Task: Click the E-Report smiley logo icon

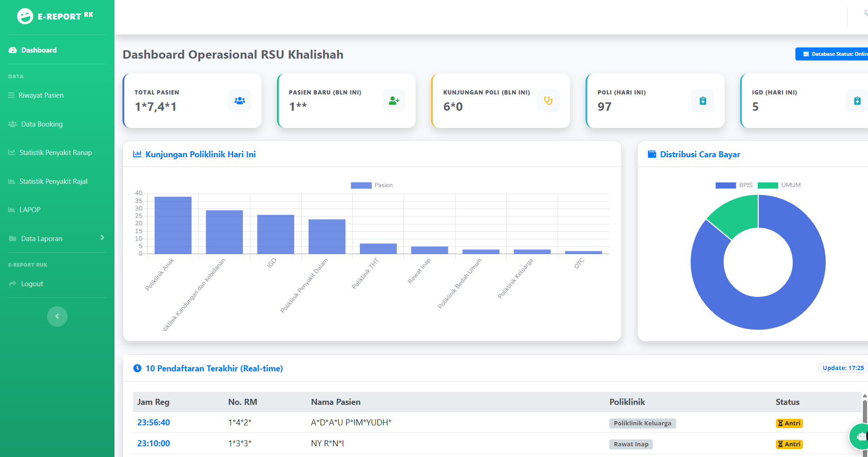Action: click(x=25, y=16)
